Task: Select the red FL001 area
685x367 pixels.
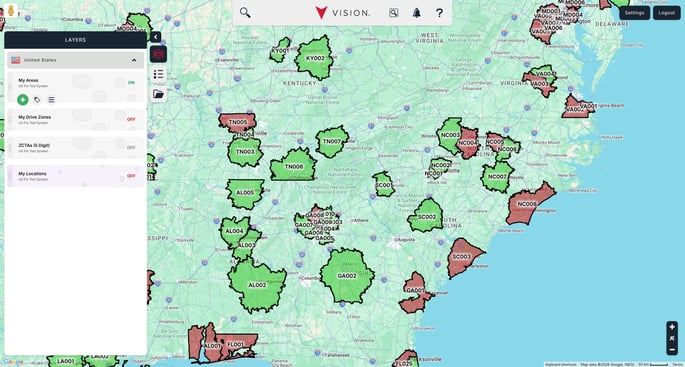Action: [x=235, y=345]
